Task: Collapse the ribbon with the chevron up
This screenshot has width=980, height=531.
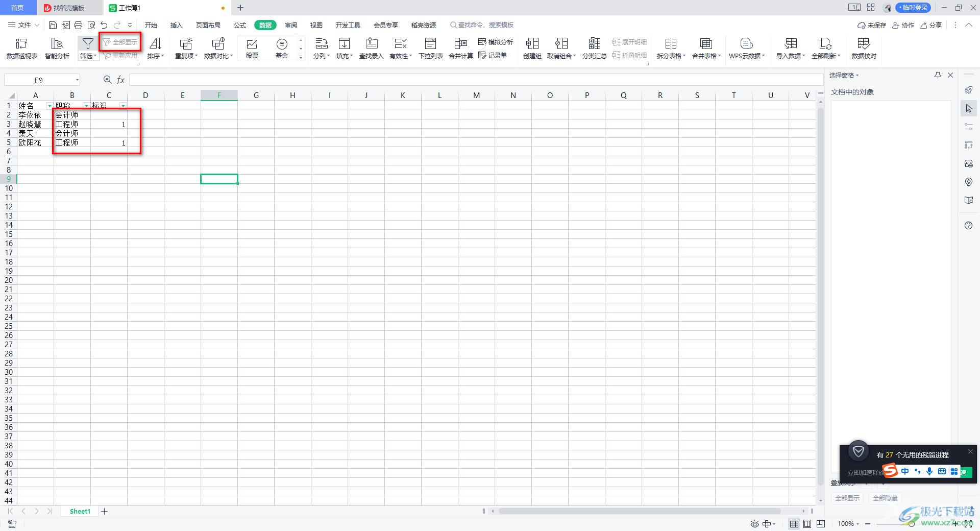Action: point(969,25)
